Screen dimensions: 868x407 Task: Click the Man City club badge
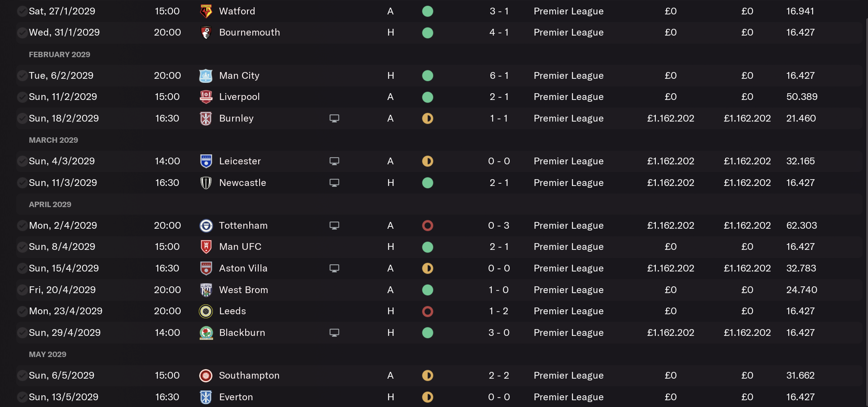206,76
